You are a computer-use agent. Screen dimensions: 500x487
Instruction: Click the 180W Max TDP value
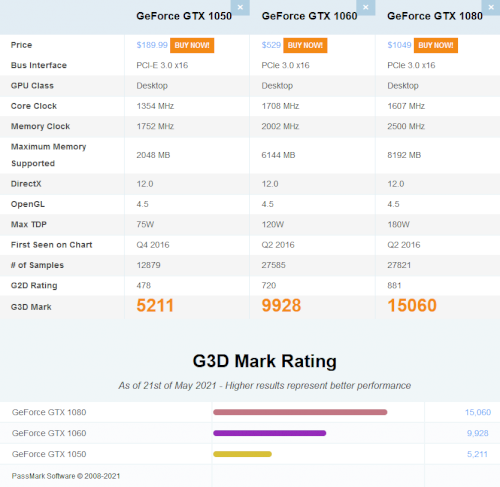(398, 224)
